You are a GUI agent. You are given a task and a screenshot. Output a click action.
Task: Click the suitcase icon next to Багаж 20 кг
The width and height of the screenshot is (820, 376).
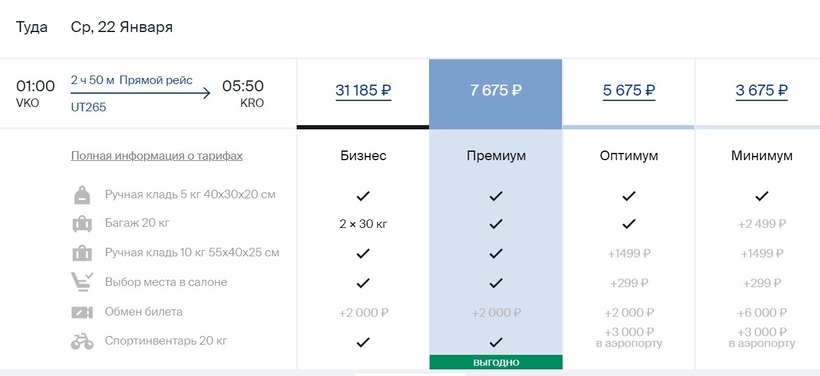(82, 224)
